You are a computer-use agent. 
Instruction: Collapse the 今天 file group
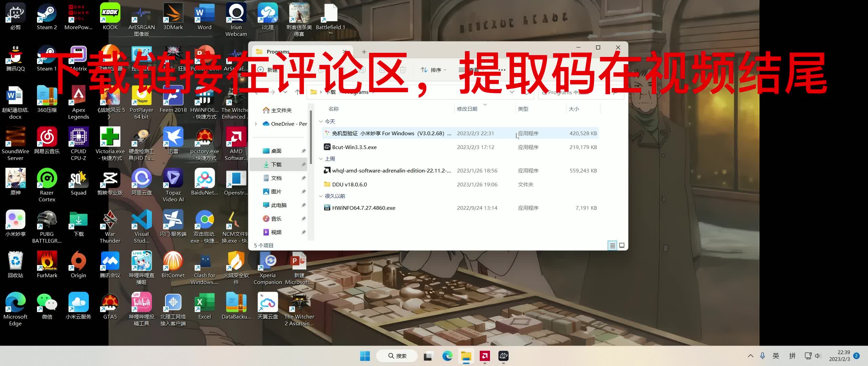click(321, 121)
